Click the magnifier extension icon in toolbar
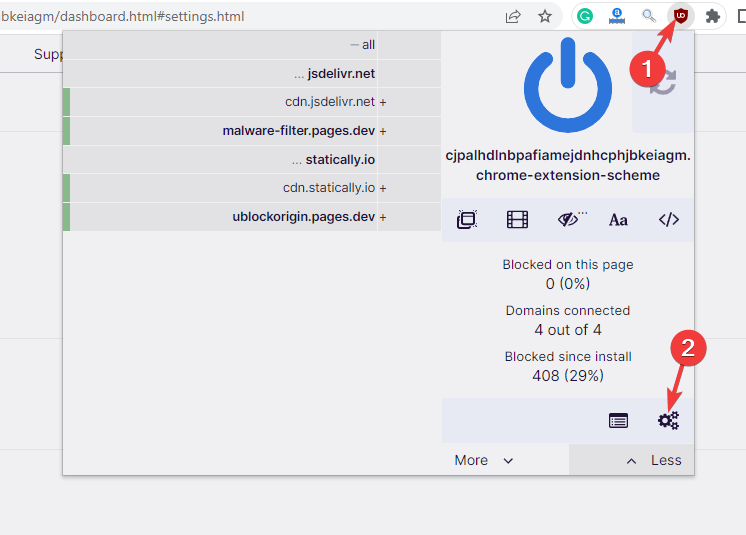 tap(649, 17)
